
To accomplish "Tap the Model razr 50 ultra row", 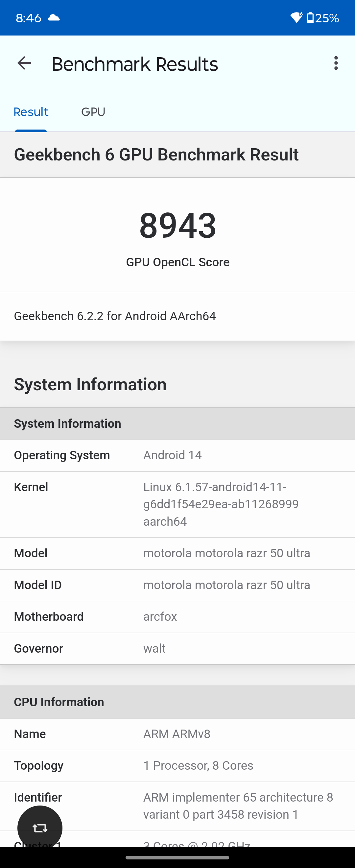I will (x=177, y=553).
